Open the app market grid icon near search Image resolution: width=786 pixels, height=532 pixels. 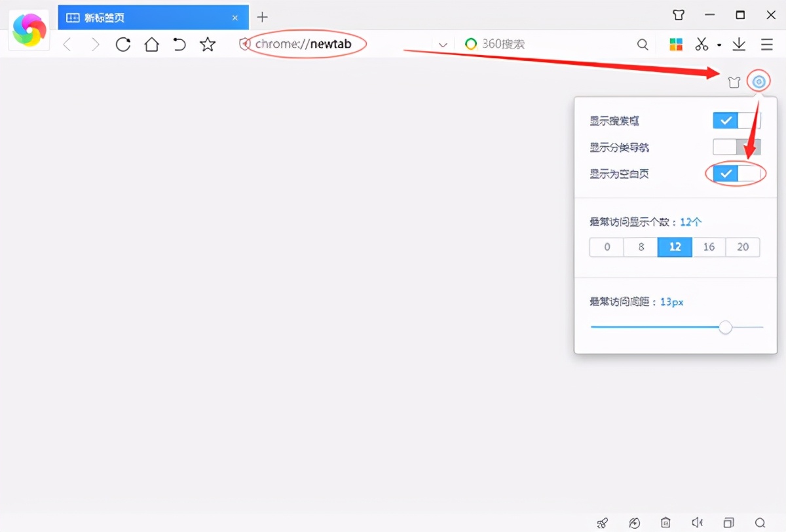675,44
